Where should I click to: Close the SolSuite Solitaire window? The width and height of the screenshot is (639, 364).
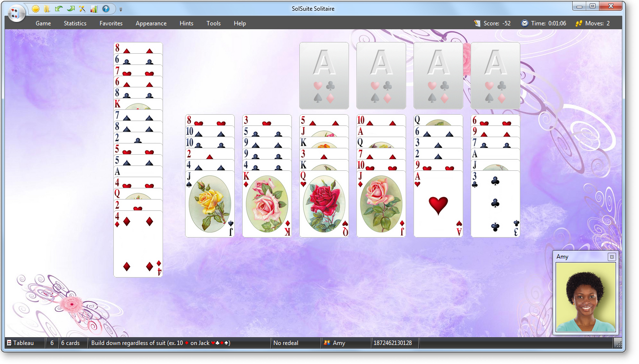611,6
